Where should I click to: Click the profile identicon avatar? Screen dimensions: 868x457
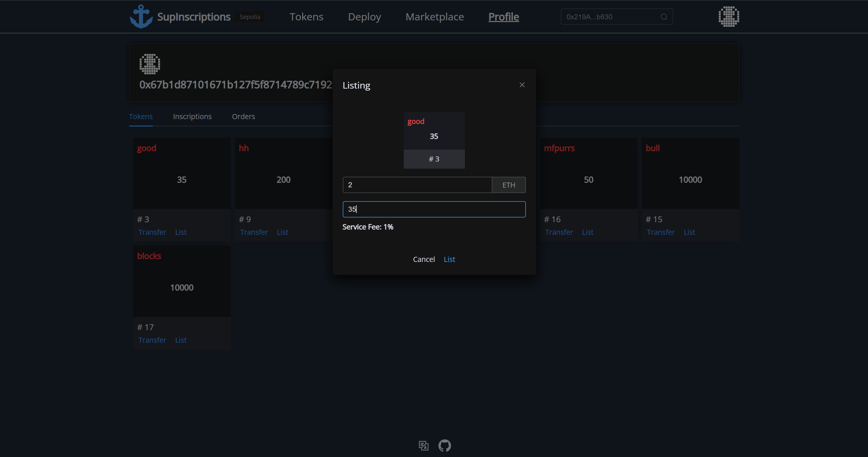click(x=150, y=64)
